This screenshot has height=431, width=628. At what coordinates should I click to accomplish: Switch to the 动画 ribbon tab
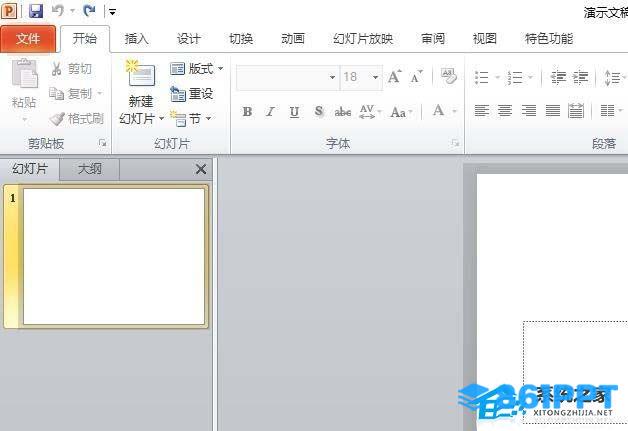pyautogui.click(x=293, y=39)
